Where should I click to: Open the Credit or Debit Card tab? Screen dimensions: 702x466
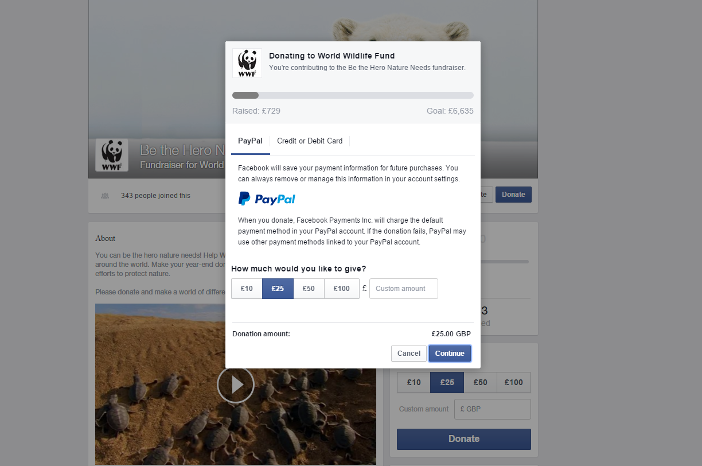309,141
